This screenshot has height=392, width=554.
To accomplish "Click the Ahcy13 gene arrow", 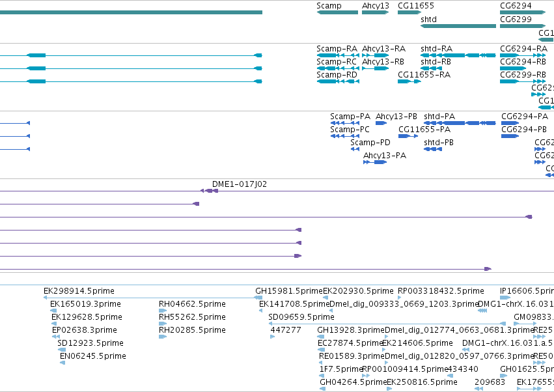I will point(375,12).
